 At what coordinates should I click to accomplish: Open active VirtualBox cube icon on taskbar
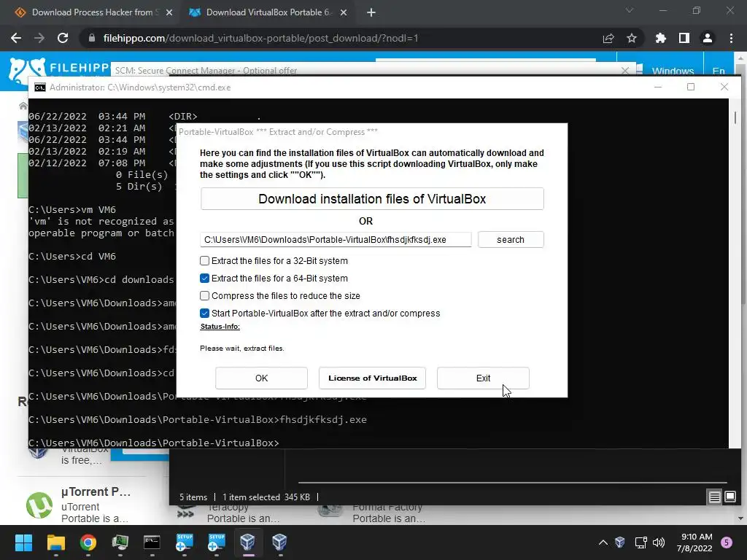coord(248,542)
